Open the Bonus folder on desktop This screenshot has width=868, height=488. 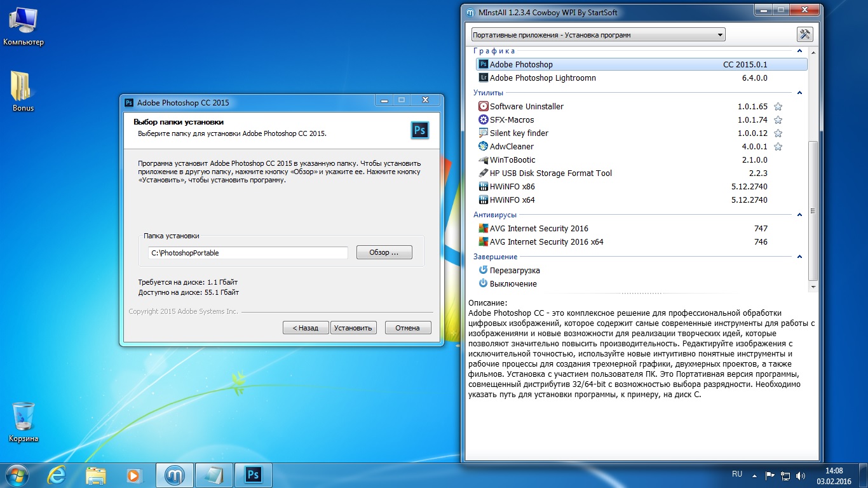click(x=24, y=91)
